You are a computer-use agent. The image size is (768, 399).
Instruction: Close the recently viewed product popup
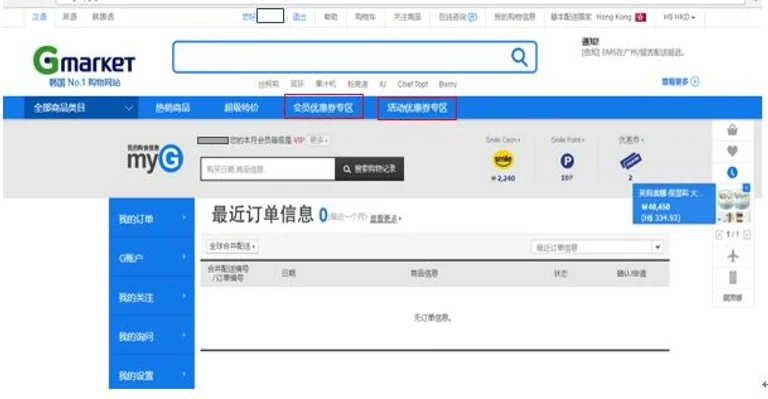pyautogui.click(x=746, y=188)
